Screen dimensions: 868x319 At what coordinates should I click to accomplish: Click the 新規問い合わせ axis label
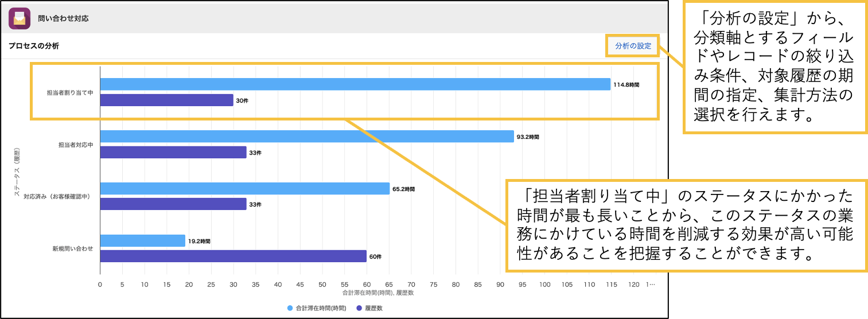(x=73, y=248)
